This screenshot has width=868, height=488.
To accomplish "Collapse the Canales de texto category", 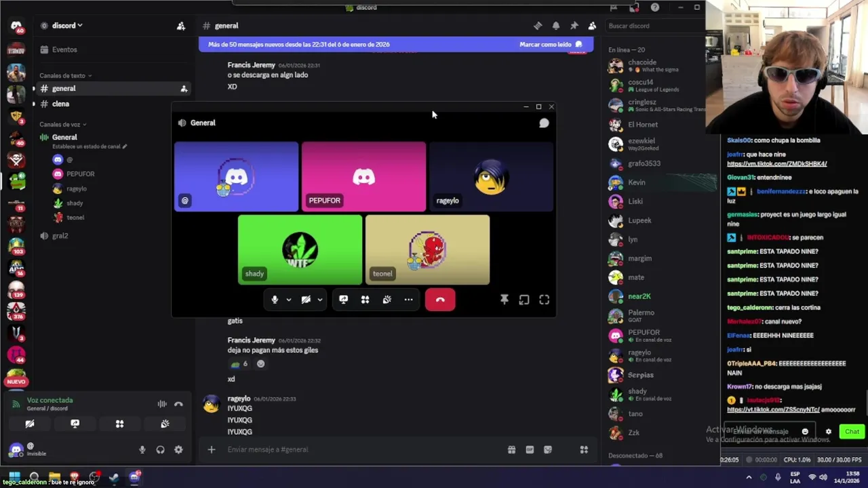I will (x=65, y=76).
